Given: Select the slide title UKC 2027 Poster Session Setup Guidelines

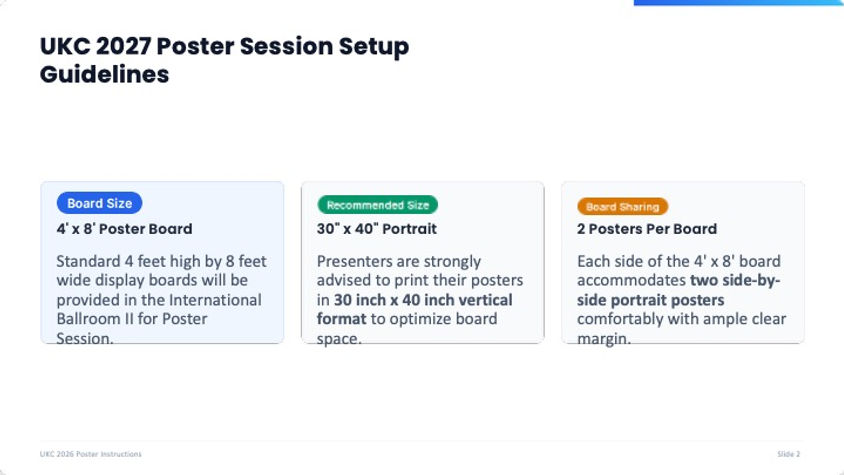Looking at the screenshot, I should pos(224,60).
